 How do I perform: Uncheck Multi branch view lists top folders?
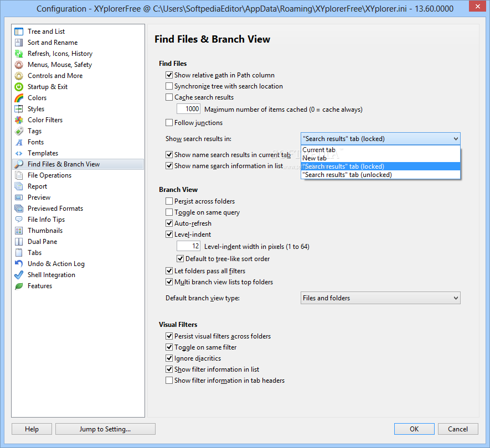169,282
